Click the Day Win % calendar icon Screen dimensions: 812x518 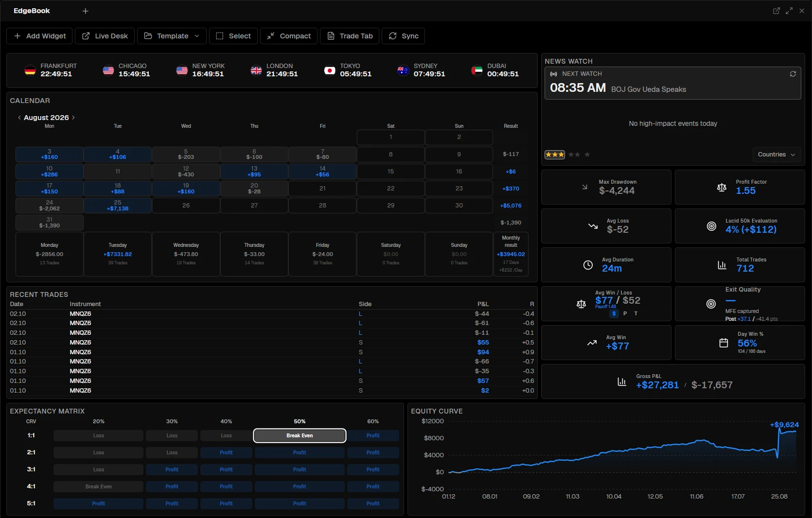pyautogui.click(x=724, y=343)
